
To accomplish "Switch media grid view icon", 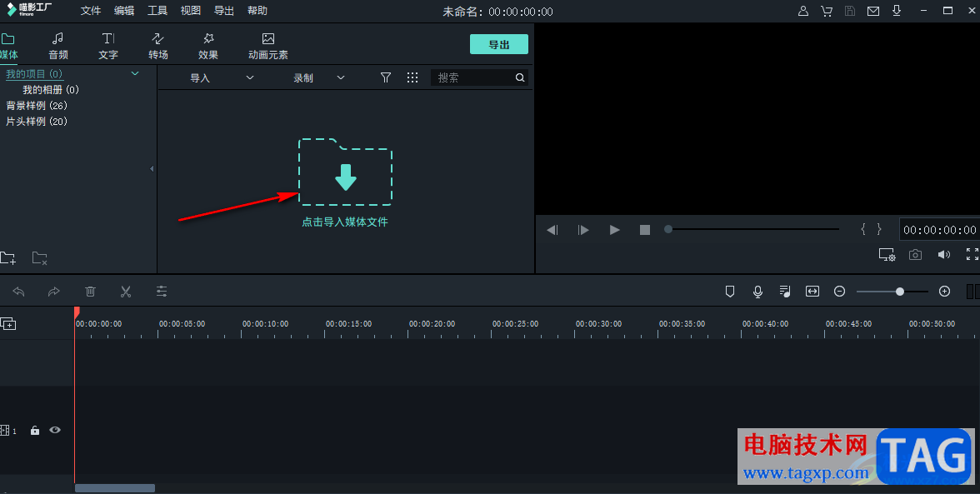I will pyautogui.click(x=412, y=77).
